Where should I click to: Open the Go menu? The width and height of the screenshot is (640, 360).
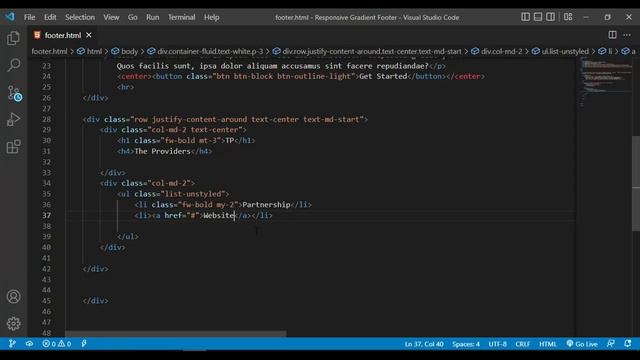click(x=132, y=17)
